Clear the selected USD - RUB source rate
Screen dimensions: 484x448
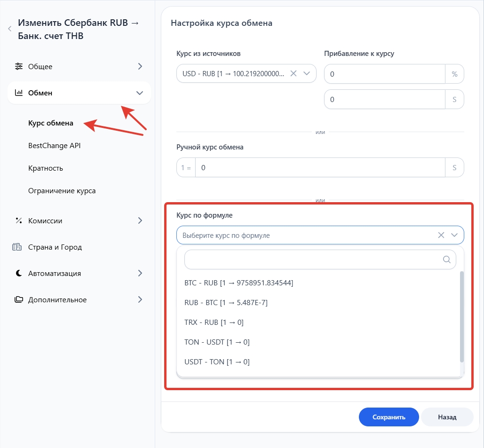tap(294, 73)
